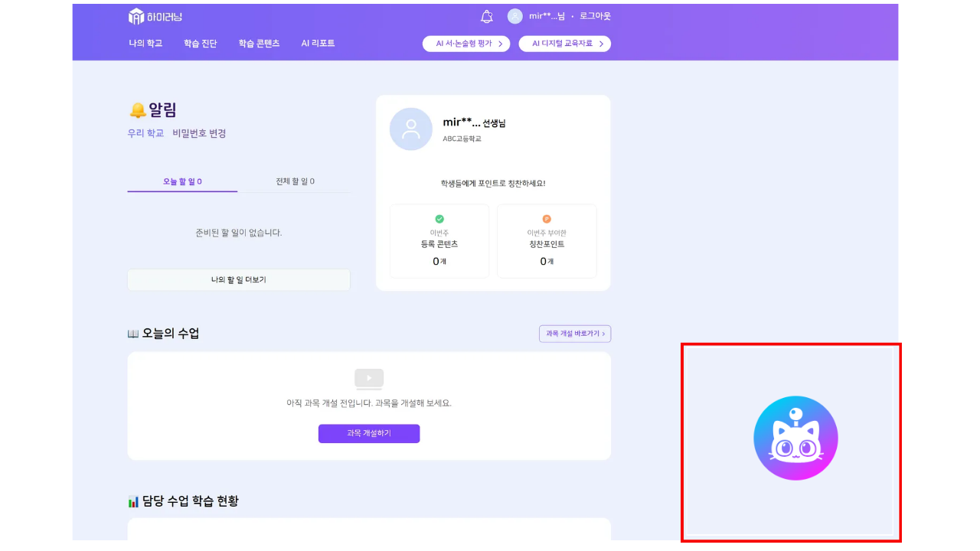Open 과목 개설 바로가기 shortcut
The height and width of the screenshot is (551, 980).
(575, 334)
